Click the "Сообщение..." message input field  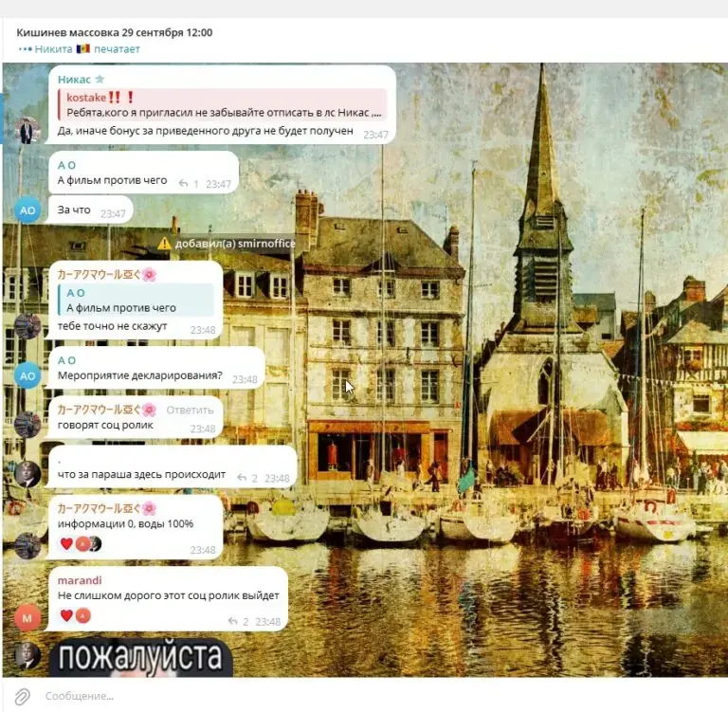pyautogui.click(x=284, y=696)
